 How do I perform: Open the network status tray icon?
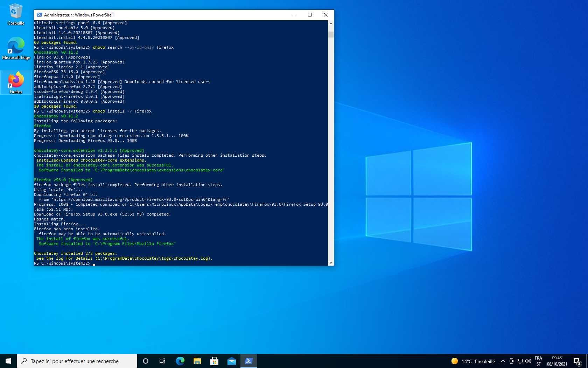click(x=520, y=361)
